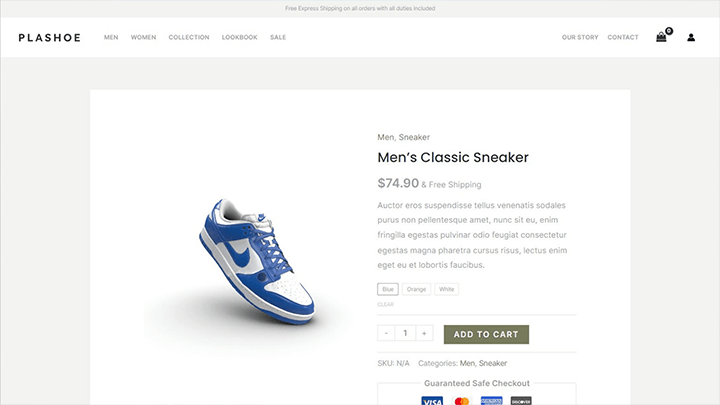Open the shopping cart icon
720x405 pixels.
tap(661, 37)
